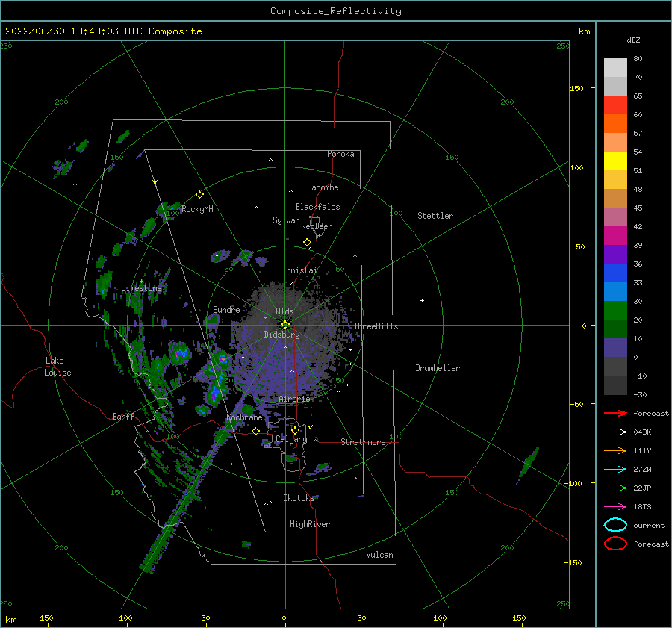Pick the purple swatch between 39 and 36

point(615,254)
